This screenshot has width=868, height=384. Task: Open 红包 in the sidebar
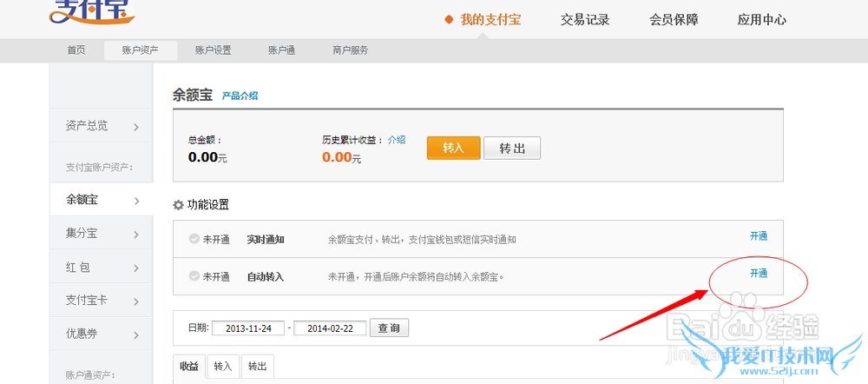pyautogui.click(x=101, y=268)
